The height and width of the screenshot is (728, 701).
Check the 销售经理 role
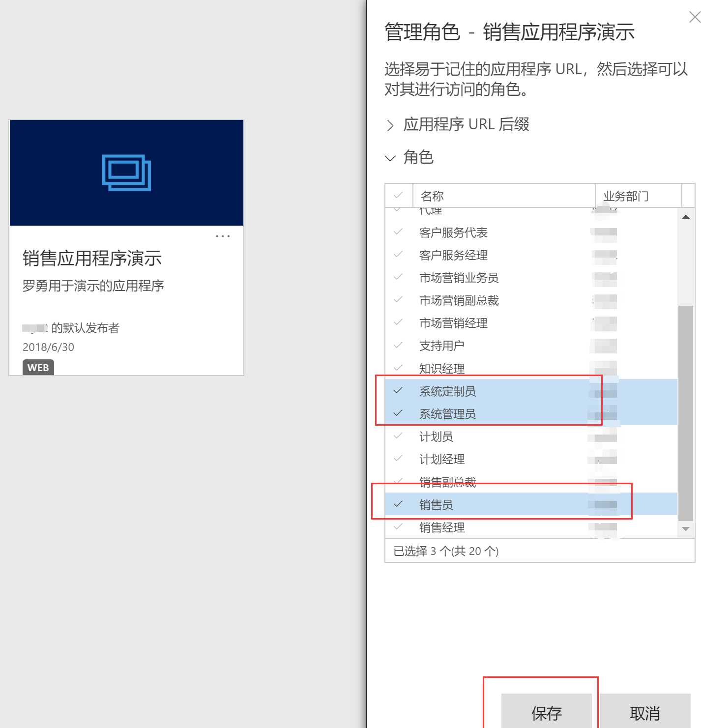(398, 527)
